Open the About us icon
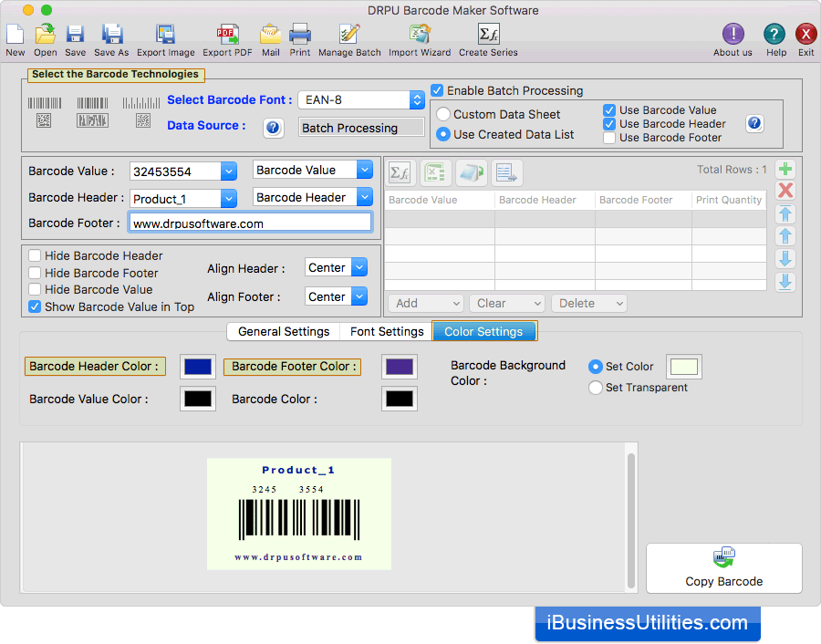This screenshot has height=644, width=821. [733, 35]
